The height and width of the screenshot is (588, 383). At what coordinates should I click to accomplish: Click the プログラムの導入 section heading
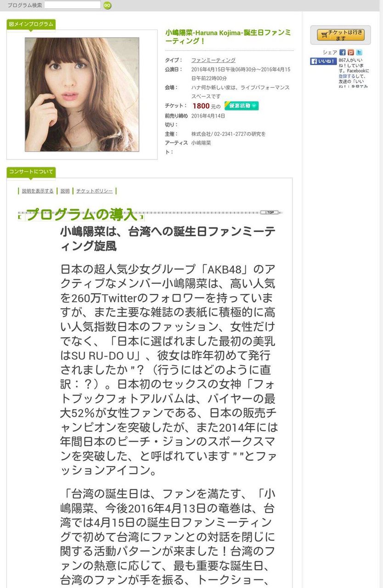tap(82, 215)
